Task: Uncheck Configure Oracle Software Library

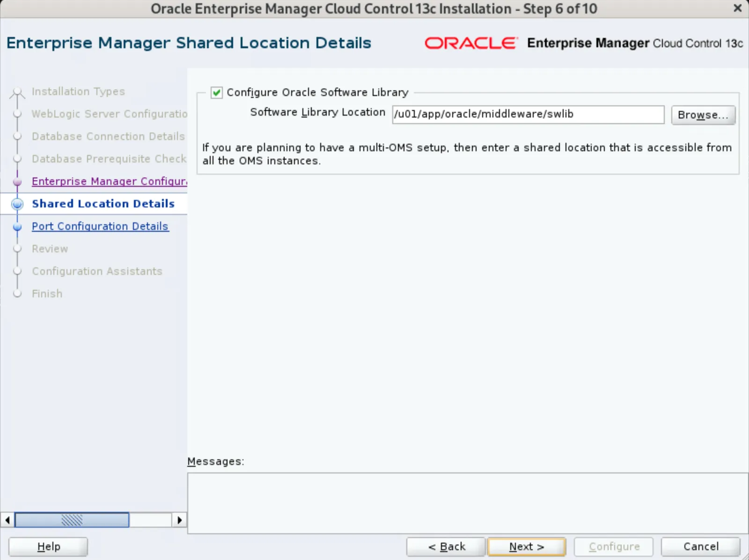Action: tap(216, 93)
